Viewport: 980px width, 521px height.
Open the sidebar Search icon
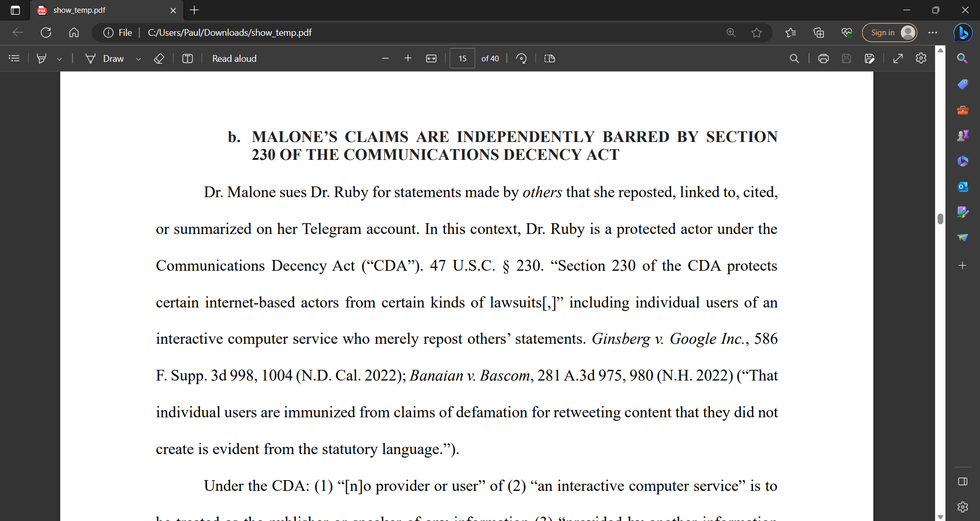click(963, 59)
